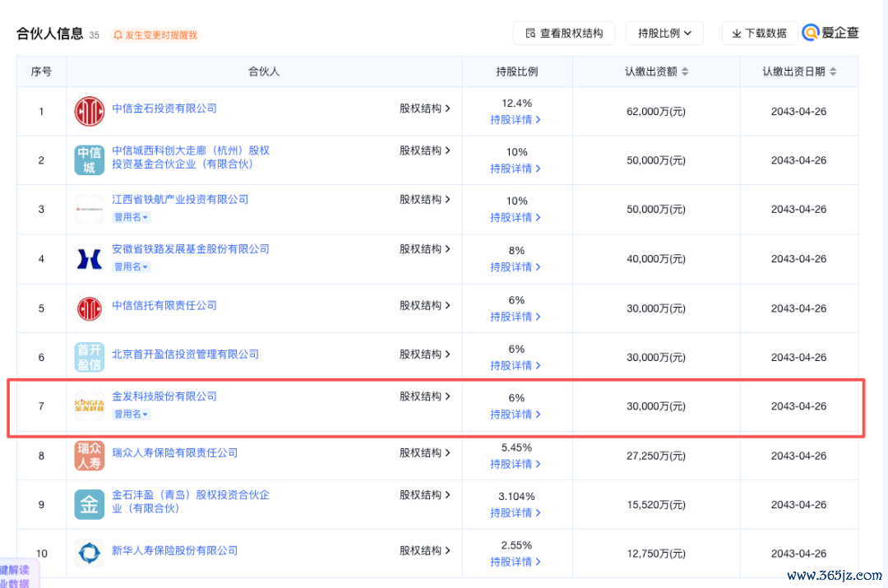Open 股权结构 for 中信金石投资有限公司

[x=425, y=109]
